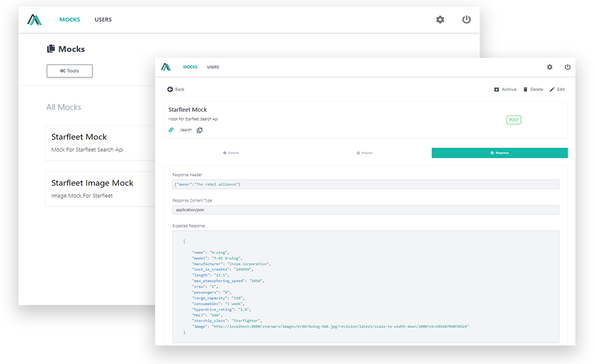Open the Starfleet Mock card in list
594x364 pixels.
pos(101,143)
